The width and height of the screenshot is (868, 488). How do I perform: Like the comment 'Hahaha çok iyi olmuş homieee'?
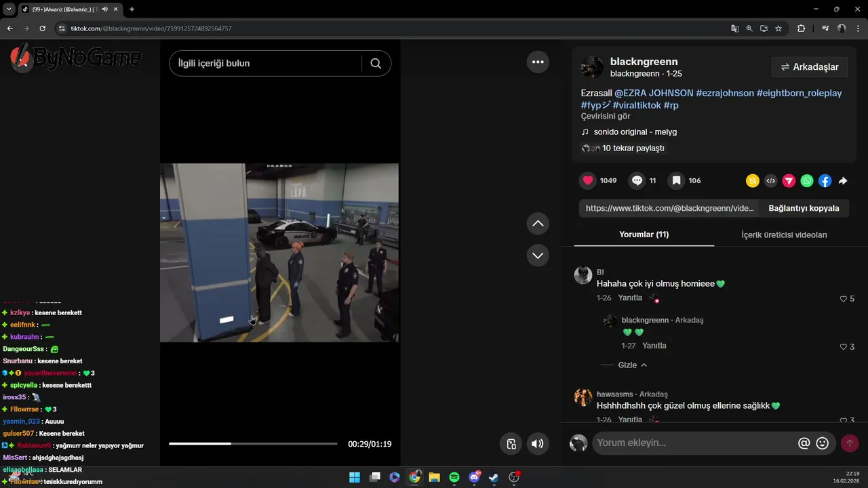click(x=844, y=299)
